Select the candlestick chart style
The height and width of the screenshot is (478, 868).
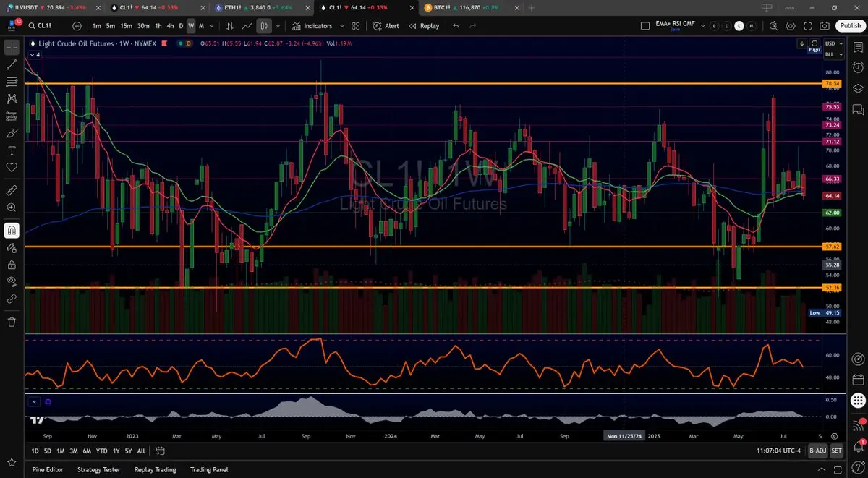click(x=264, y=26)
